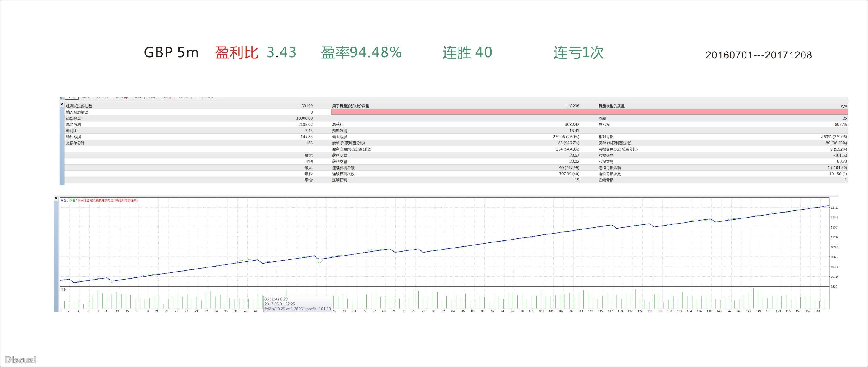Image resolution: width=868 pixels, height=367 pixels.
Task: Click the '交易单总计' row label
Action: (75, 143)
